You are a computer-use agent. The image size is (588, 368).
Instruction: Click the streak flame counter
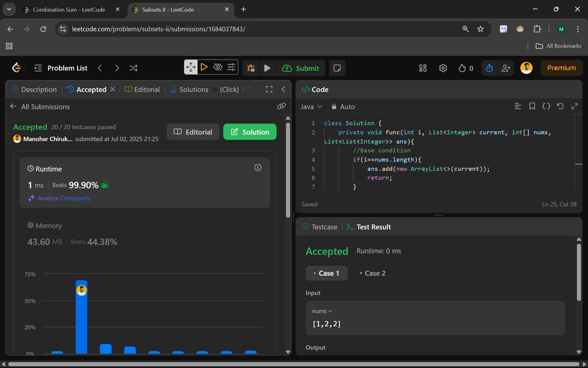click(466, 68)
